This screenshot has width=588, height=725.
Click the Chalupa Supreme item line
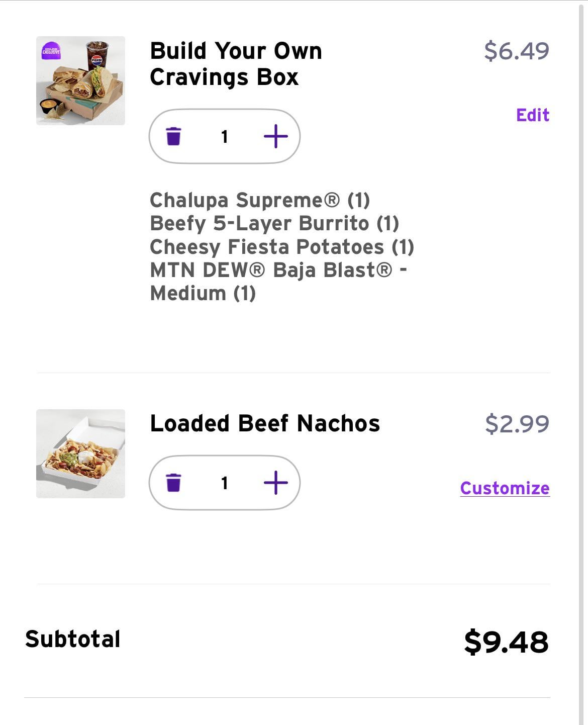[260, 200]
